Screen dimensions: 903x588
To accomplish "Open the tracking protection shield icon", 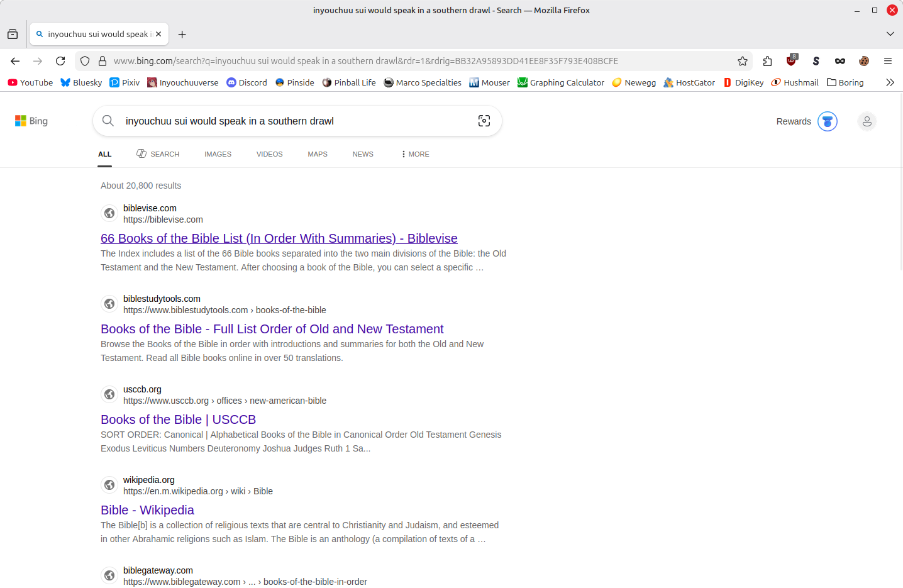I will pyautogui.click(x=85, y=61).
